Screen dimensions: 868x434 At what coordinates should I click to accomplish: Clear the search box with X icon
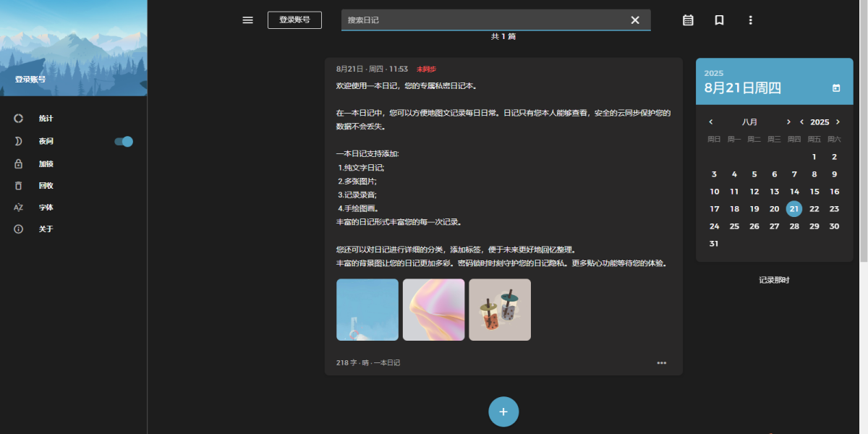(x=635, y=20)
